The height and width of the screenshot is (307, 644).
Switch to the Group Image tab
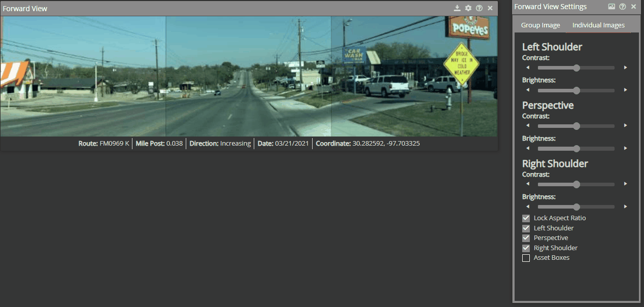(540, 25)
